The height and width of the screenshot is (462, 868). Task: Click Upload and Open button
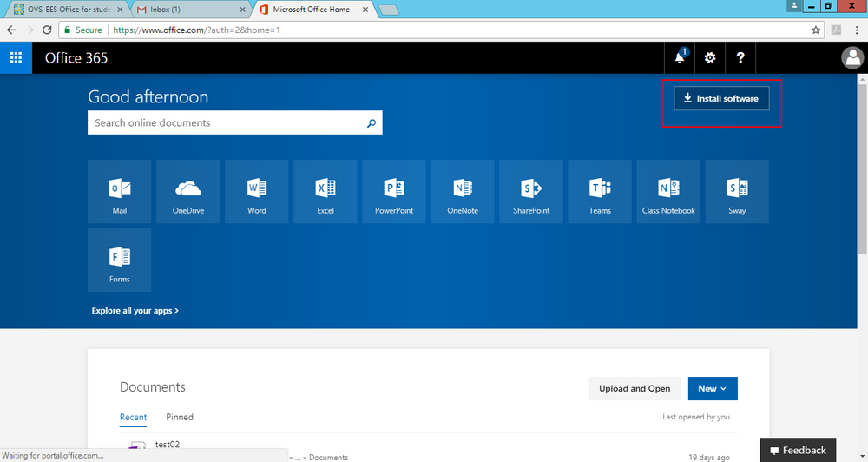pos(635,388)
